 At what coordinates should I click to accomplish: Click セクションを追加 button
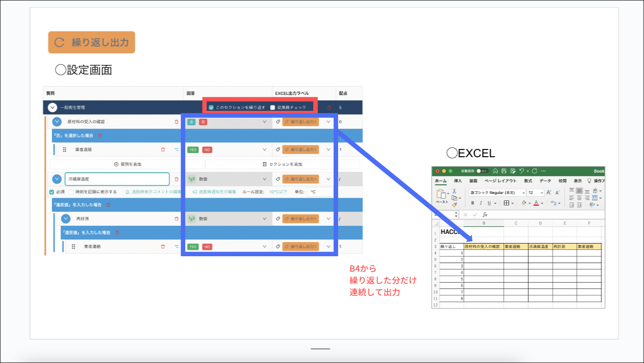point(283,164)
